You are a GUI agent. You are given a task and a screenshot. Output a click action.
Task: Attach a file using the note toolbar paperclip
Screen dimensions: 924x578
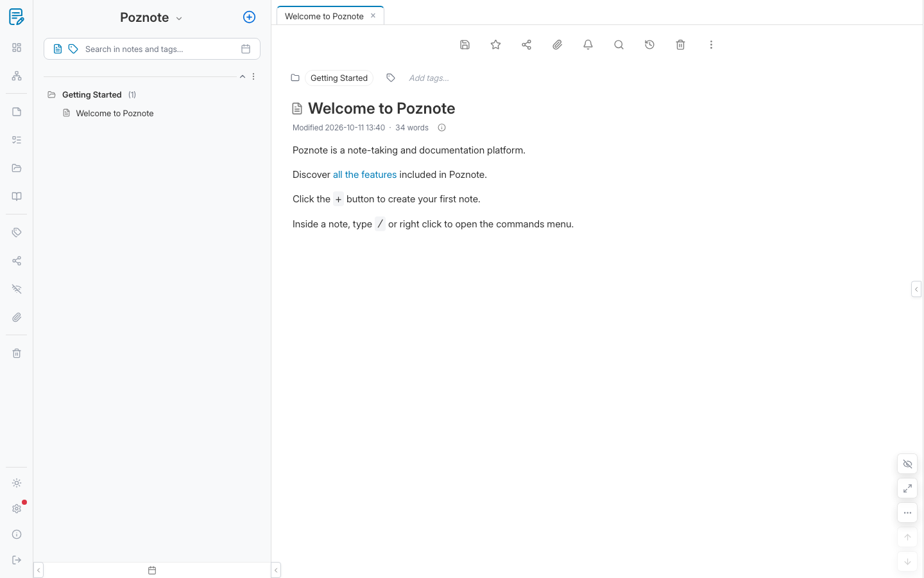[558, 45]
